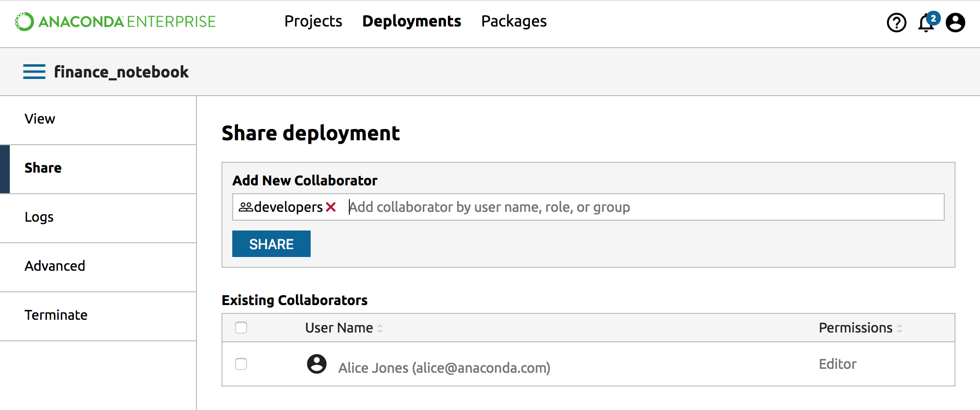Screen dimensions: 980x410
Task: Open the notifications bell icon
Action: click(x=926, y=23)
